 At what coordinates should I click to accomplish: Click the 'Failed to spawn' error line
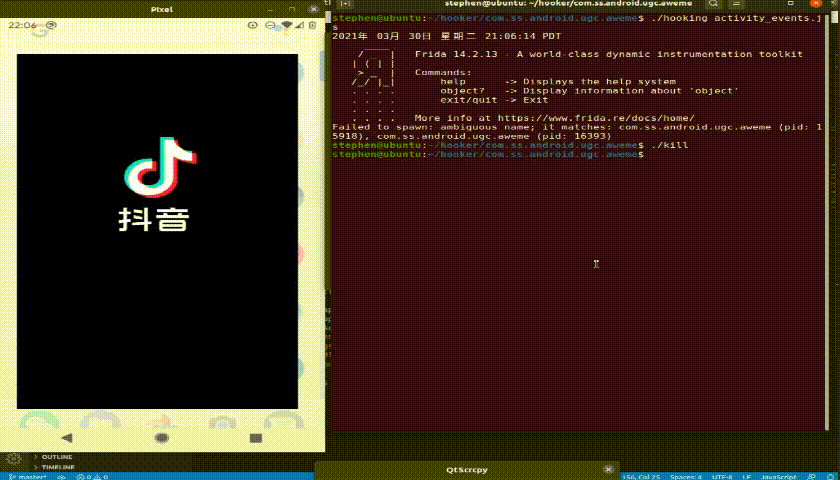pyautogui.click(x=577, y=132)
